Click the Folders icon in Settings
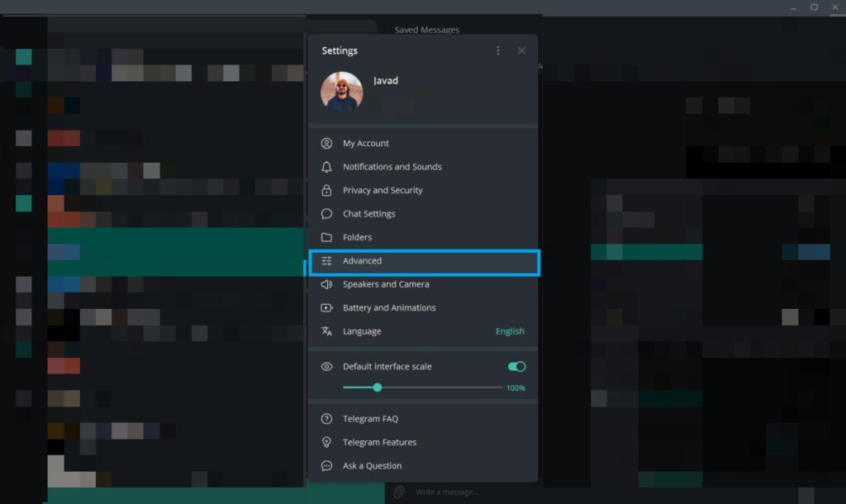Screen dimensions: 846x504 coord(326,237)
